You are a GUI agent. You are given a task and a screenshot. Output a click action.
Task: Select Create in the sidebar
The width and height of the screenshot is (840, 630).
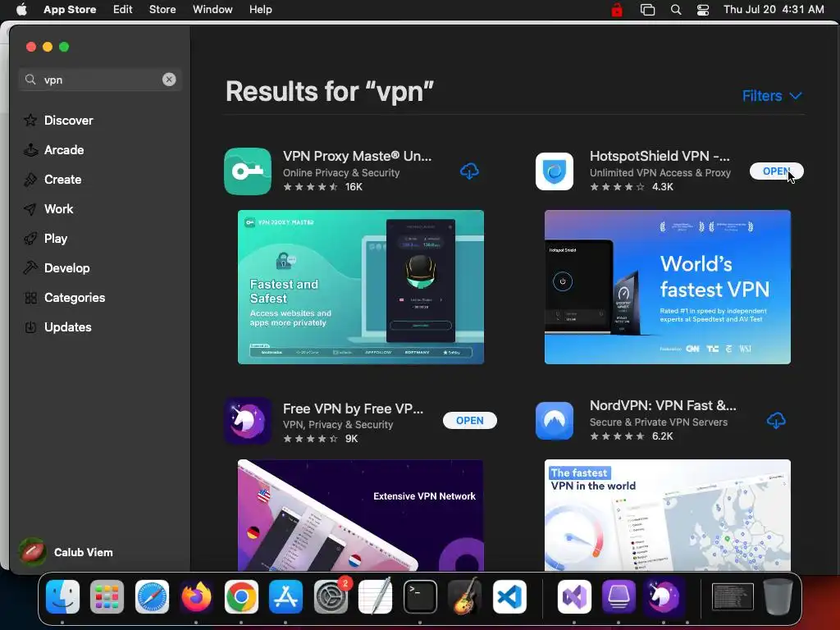(x=52, y=180)
